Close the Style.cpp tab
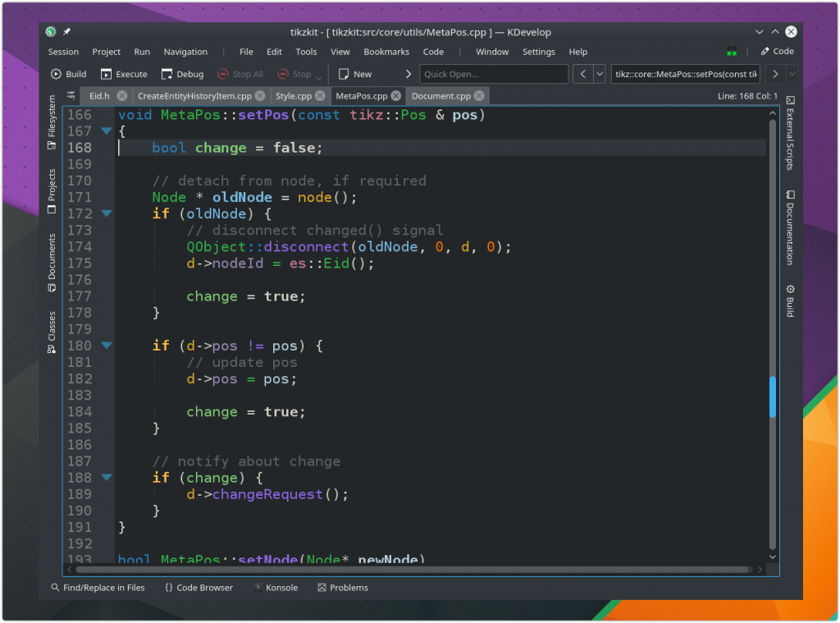Viewport: 840px width, 623px height. (321, 96)
